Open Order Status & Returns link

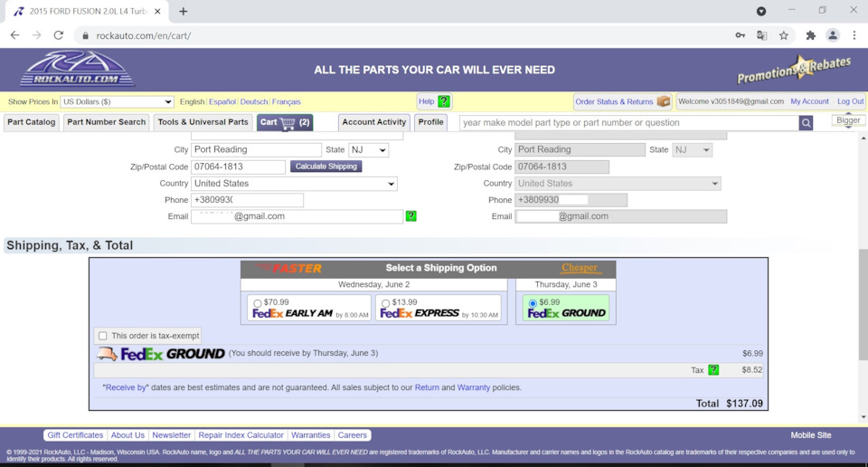pyautogui.click(x=614, y=102)
